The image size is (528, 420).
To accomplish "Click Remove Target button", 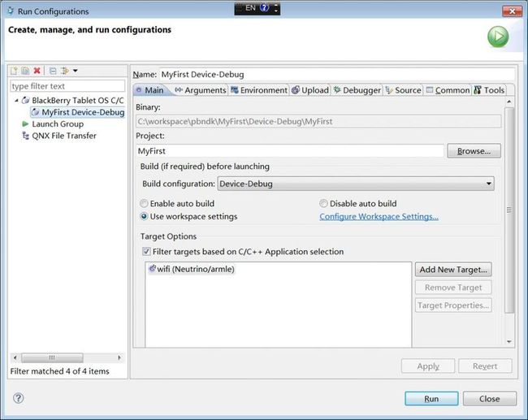I will (x=453, y=288).
